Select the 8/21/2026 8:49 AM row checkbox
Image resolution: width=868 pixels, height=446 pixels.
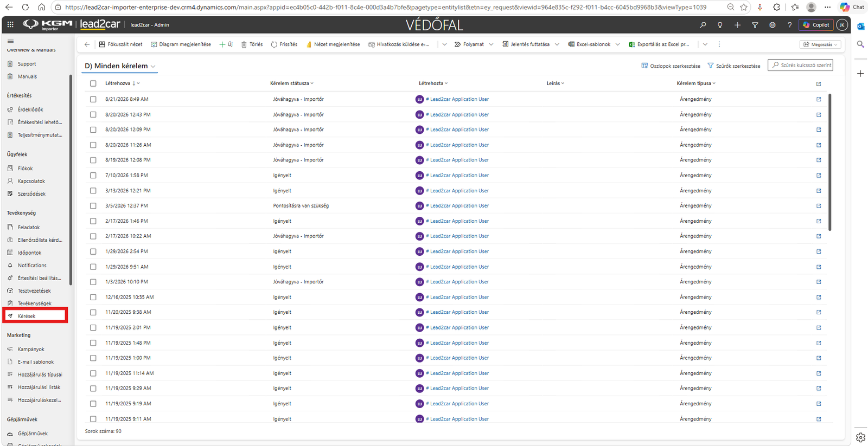[93, 99]
